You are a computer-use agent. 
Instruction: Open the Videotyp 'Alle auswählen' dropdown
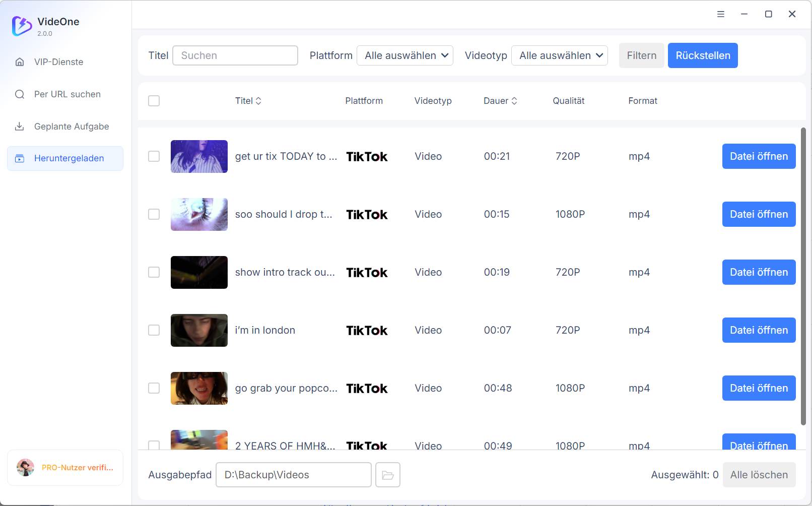(x=560, y=55)
